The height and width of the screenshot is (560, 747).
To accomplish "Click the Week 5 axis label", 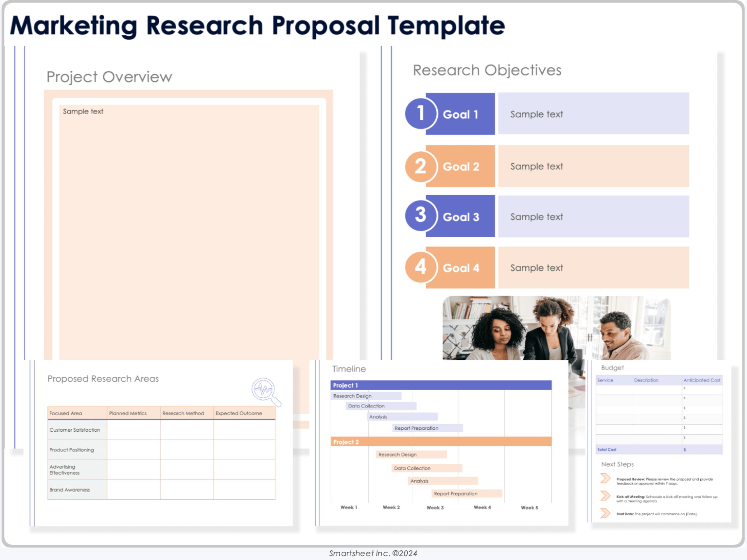I will coord(530,507).
